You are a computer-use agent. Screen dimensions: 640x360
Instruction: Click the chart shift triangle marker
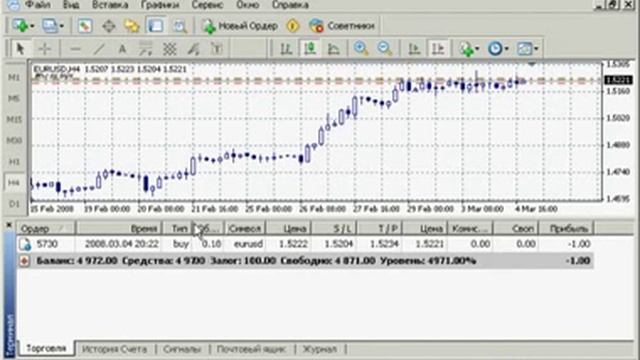(531, 64)
